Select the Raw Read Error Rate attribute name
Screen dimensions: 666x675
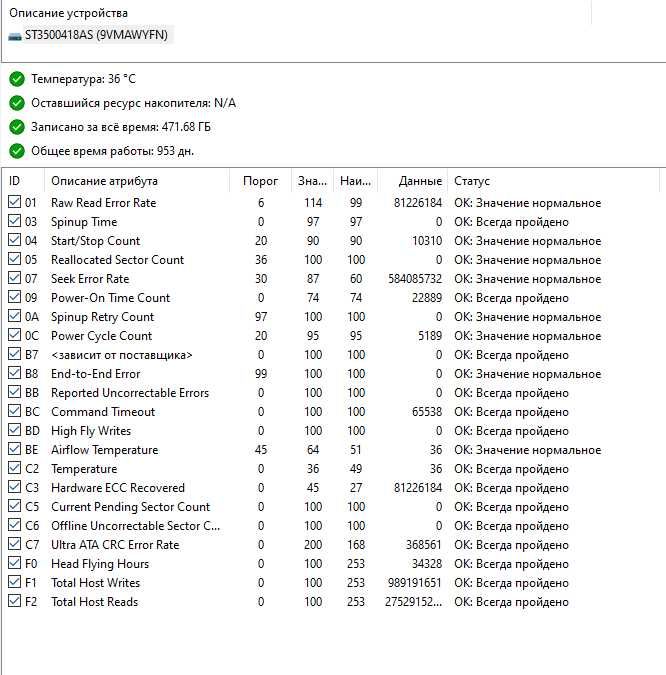pos(103,203)
